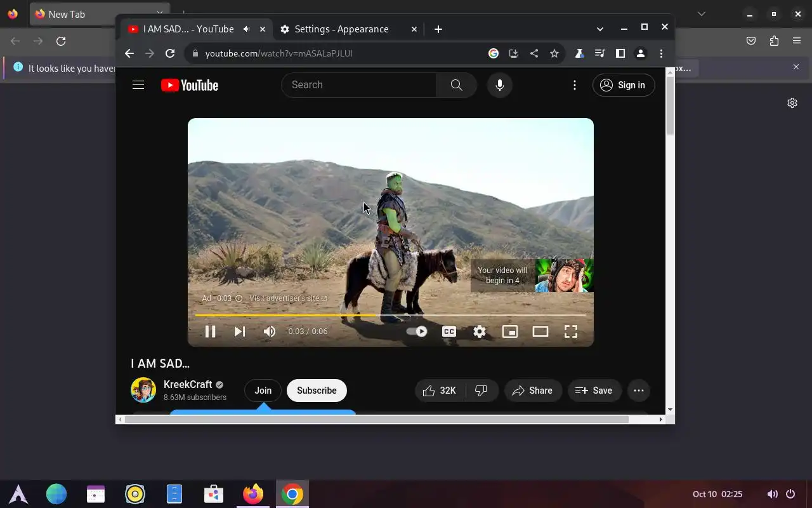
Task: Adjust system volume from tray speaker
Action: pyautogui.click(x=772, y=494)
